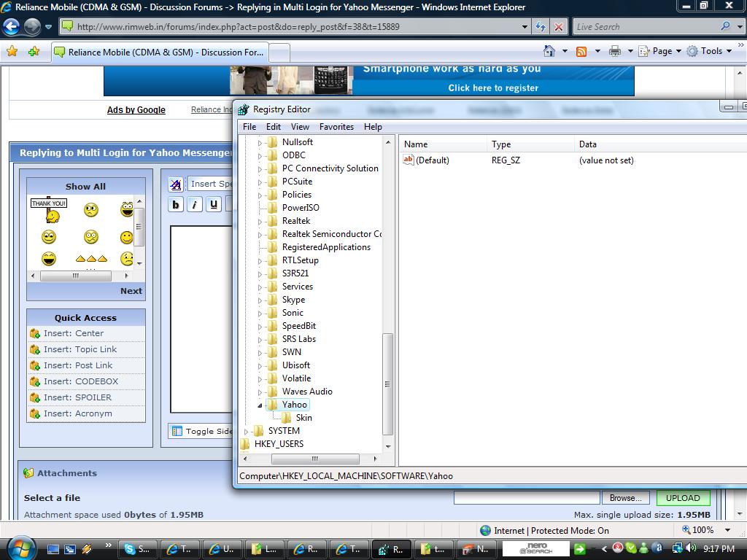
Task: Insert the THANK YOU sign emoticon
Action: pos(49,209)
